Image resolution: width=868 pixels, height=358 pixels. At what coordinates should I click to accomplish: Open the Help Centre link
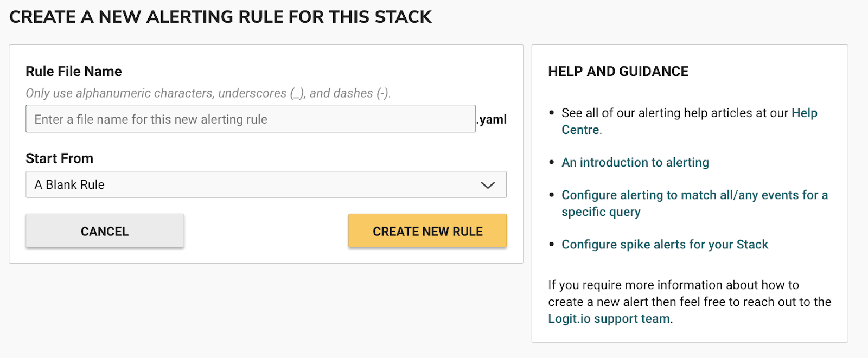tap(804, 113)
